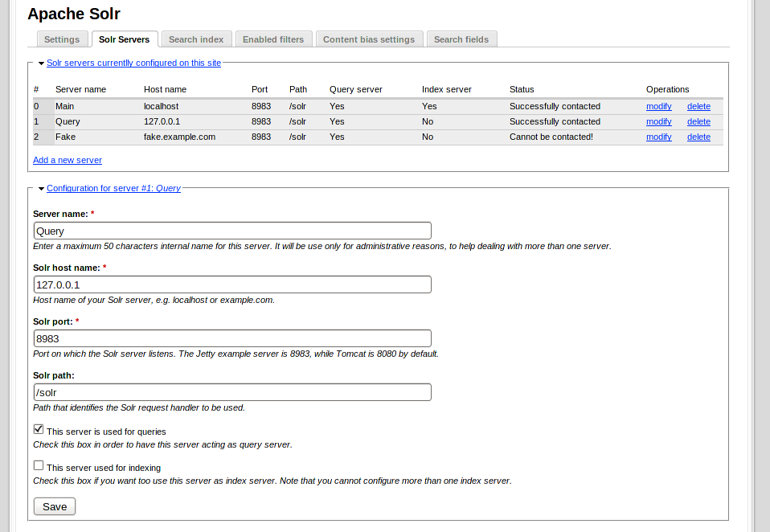This screenshot has width=770, height=532.
Task: Click the 'Add a new server' link
Action: [x=68, y=160]
